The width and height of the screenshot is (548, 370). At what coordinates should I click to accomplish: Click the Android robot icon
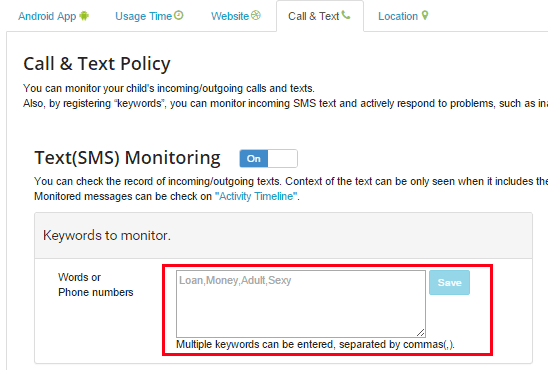coord(84,16)
